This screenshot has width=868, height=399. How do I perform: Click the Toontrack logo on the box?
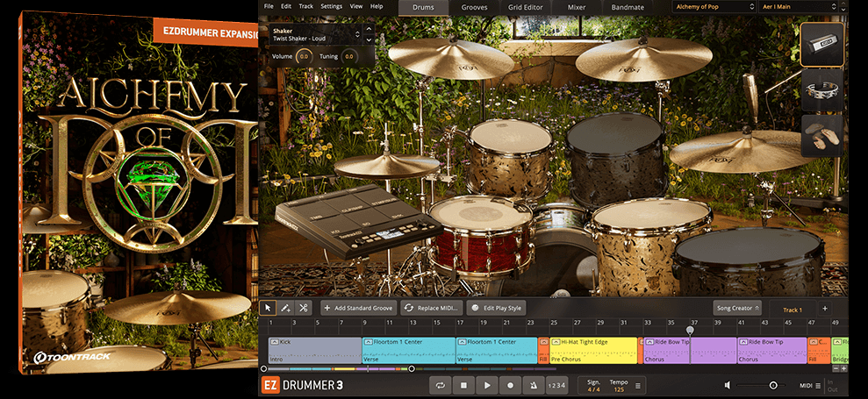(x=72, y=358)
